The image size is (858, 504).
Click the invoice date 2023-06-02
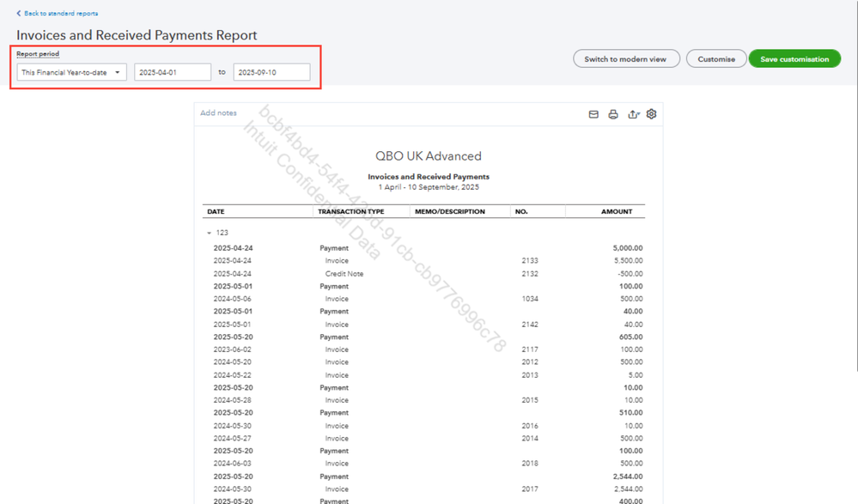pos(233,349)
